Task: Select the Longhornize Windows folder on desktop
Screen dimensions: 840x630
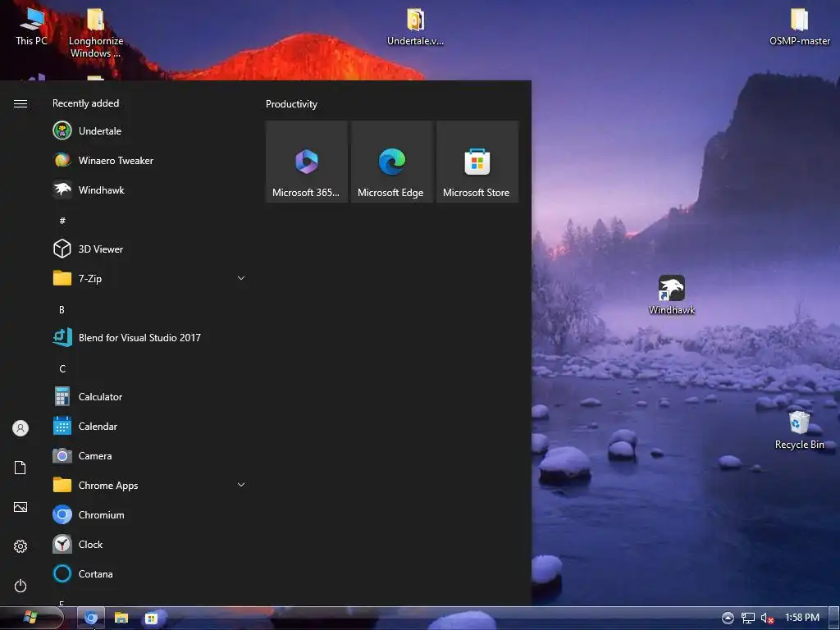Action: point(96,32)
